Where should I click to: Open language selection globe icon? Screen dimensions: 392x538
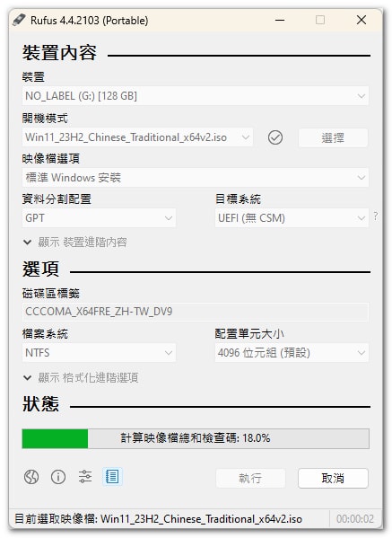tap(31, 477)
